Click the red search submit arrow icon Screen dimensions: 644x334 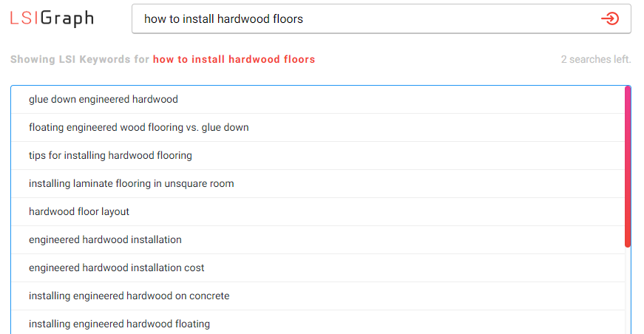click(x=610, y=19)
